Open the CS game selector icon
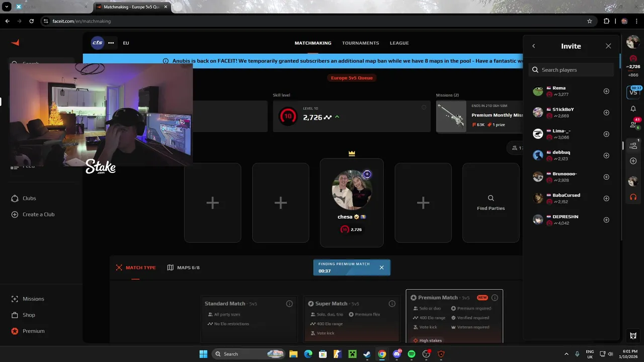Screen dimensions: 644x362 97,43
